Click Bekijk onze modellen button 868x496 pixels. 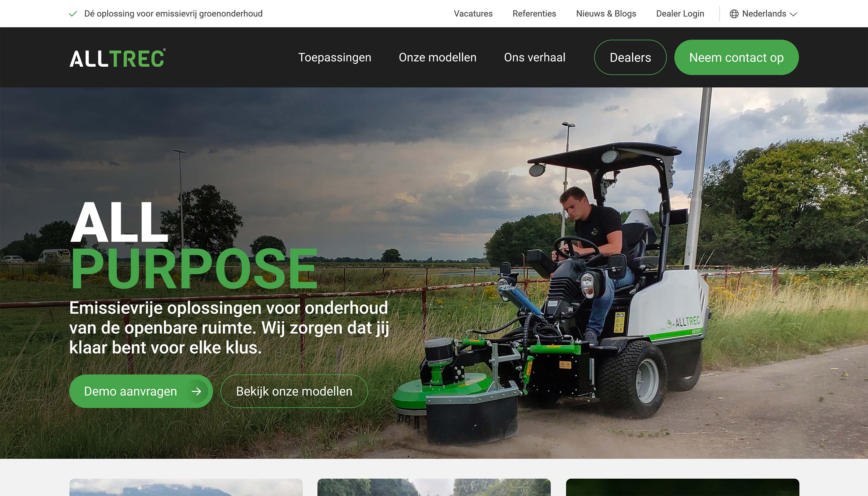(x=294, y=392)
